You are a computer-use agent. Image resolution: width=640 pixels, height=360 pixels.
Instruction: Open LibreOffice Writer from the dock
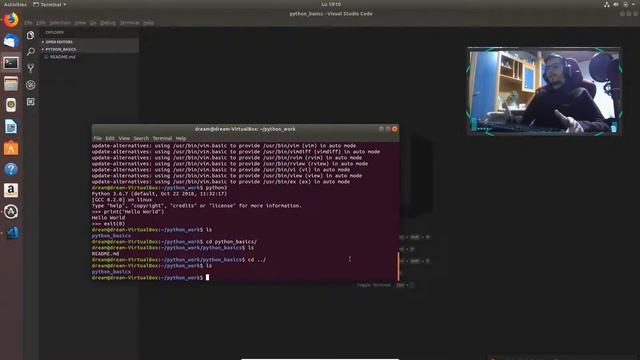pos(11,127)
